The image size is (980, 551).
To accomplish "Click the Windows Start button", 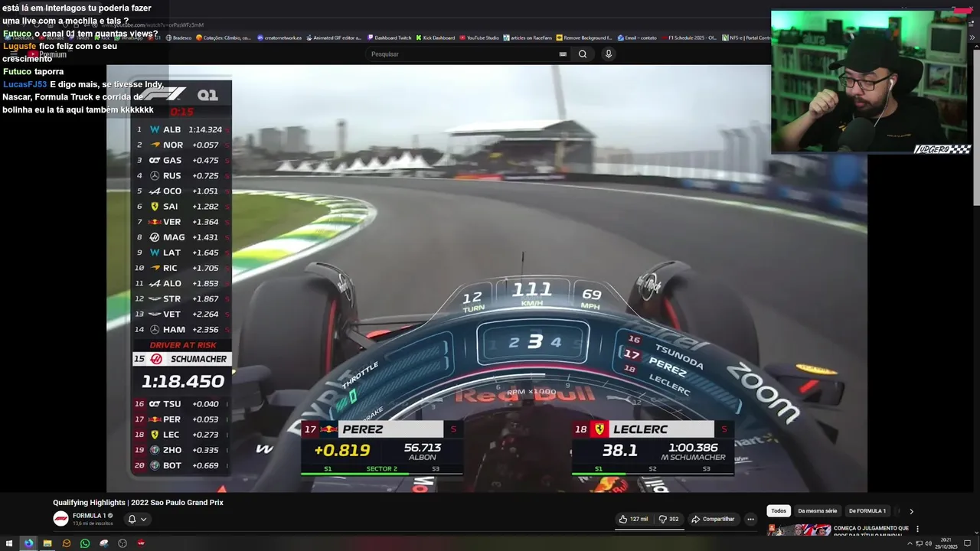I will (x=10, y=543).
